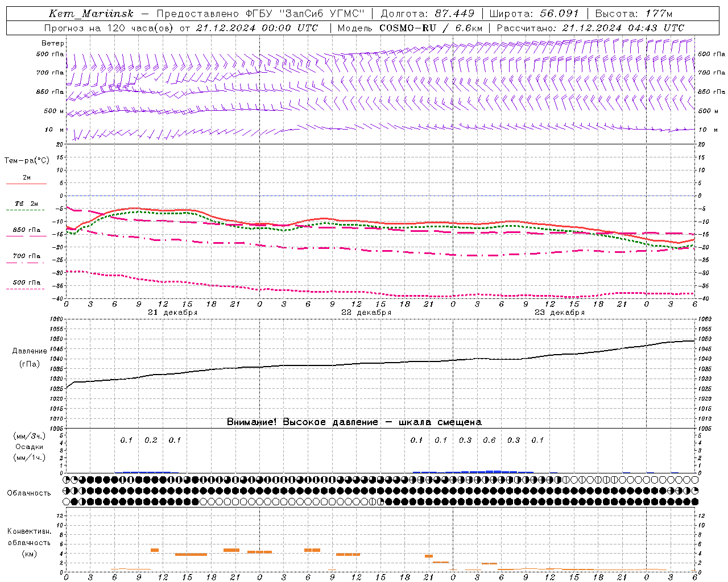728x582 pixels.
Task: Select the Осадки precipitation label
Action: [30, 447]
